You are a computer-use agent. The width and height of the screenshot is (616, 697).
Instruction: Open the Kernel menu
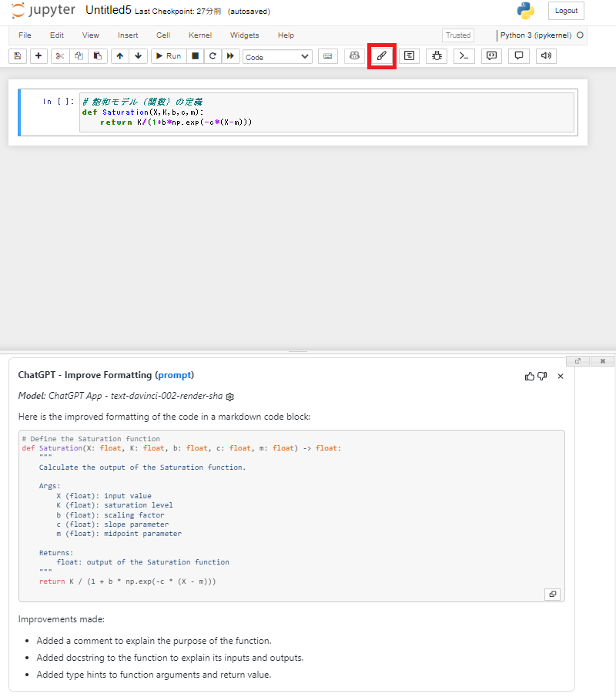coord(199,35)
